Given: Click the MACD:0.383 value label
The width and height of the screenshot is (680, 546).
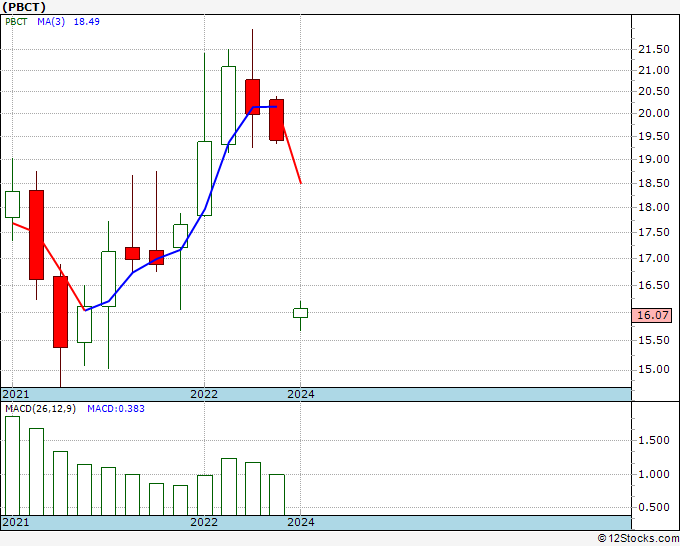Looking at the screenshot, I should tap(116, 409).
